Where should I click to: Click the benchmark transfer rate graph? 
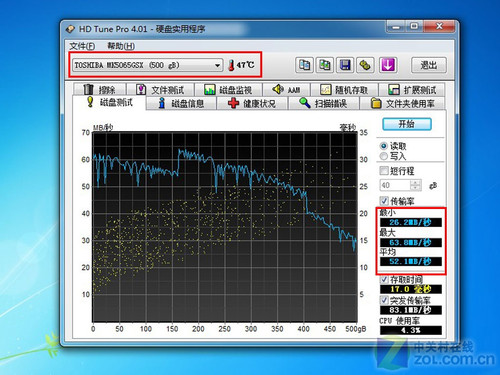point(225,227)
